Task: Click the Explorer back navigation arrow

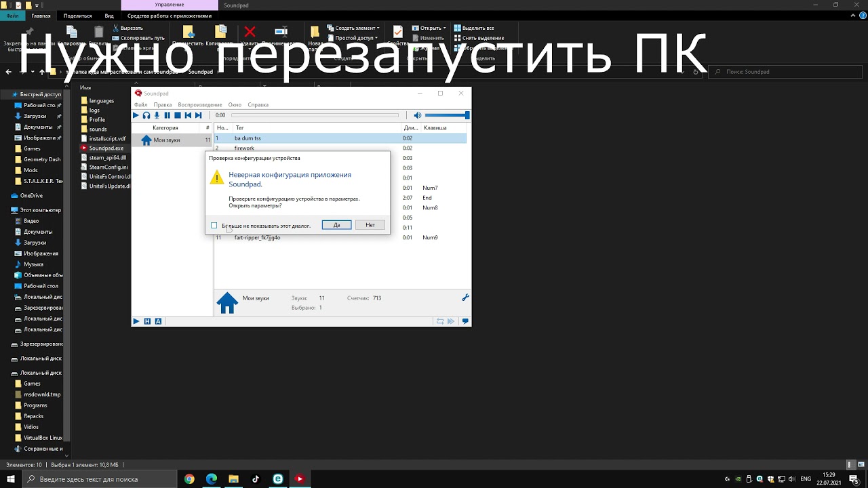Action: point(9,72)
